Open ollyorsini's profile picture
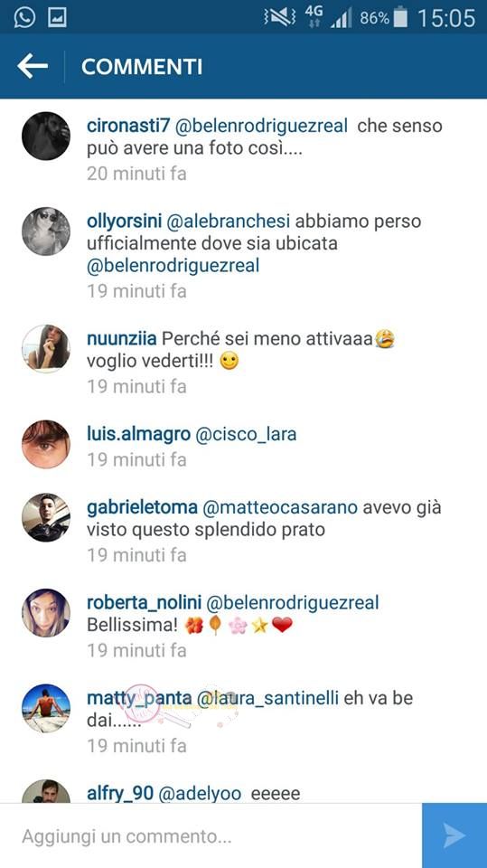Viewport: 487px width, 868px height. click(x=46, y=231)
